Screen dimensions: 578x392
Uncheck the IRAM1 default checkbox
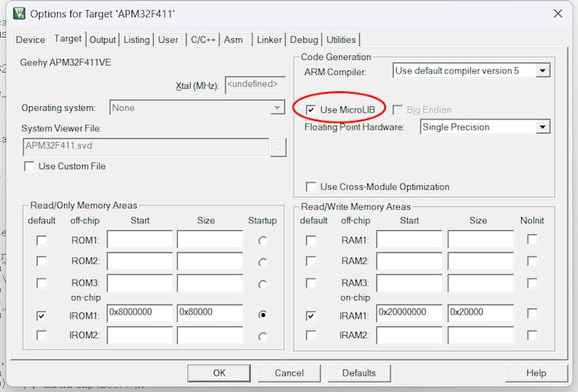[311, 315]
